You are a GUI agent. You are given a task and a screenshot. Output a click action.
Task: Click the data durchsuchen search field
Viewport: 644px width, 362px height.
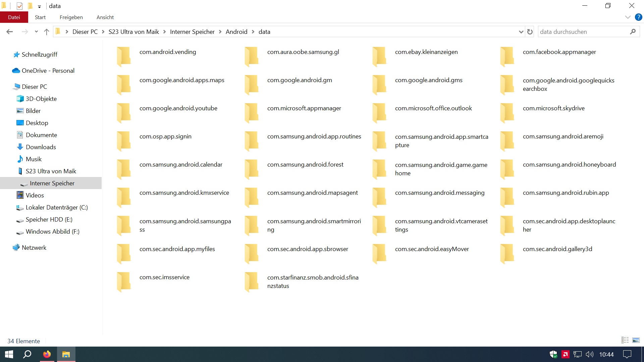coord(582,32)
